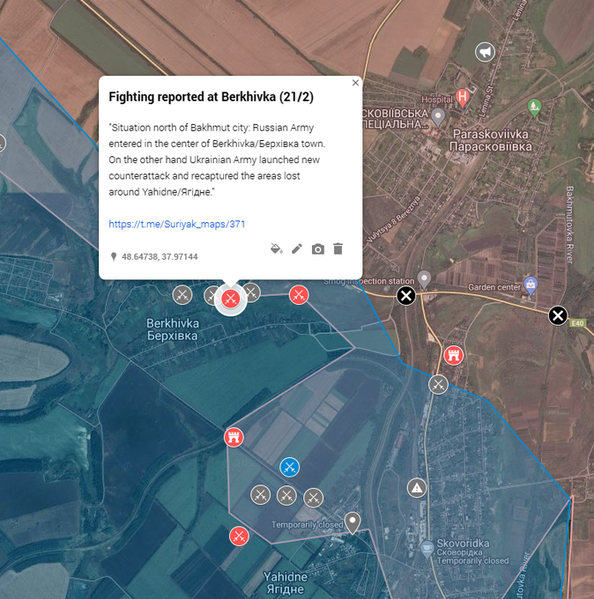
Task: Click red castle marker near Berkhivka field
Action: (x=234, y=437)
